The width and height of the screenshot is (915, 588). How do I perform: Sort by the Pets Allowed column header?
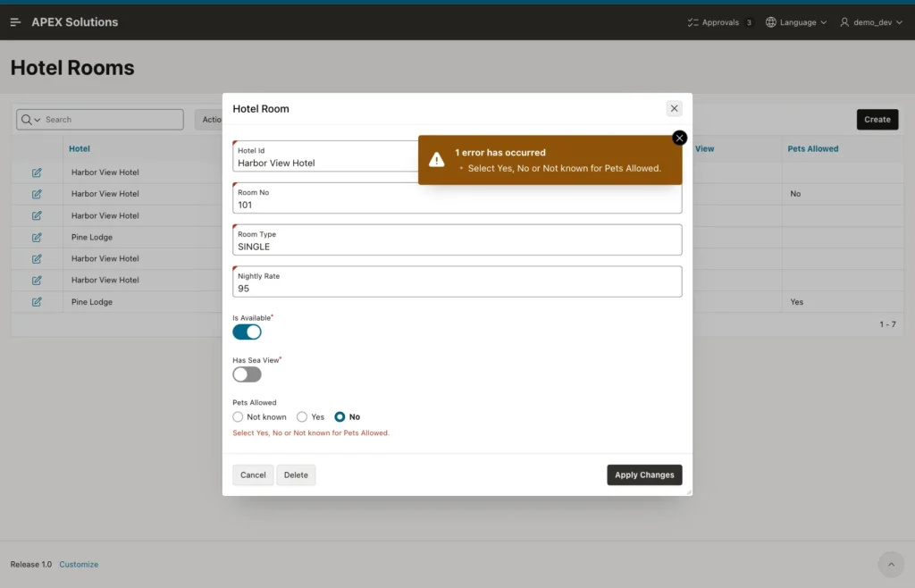pos(813,148)
